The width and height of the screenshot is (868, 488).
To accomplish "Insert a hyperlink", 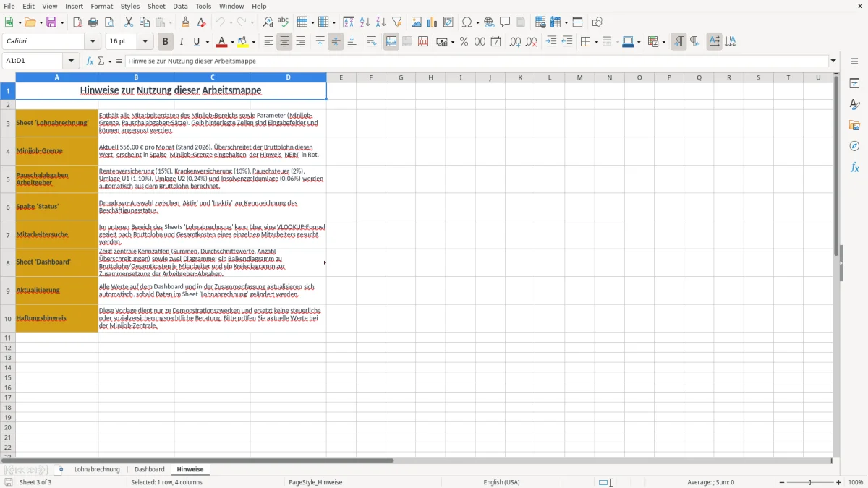I will pos(489,22).
